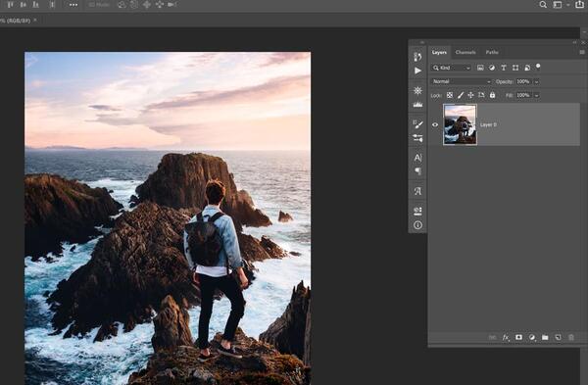Select the Layer 0 name text

pyautogui.click(x=488, y=124)
